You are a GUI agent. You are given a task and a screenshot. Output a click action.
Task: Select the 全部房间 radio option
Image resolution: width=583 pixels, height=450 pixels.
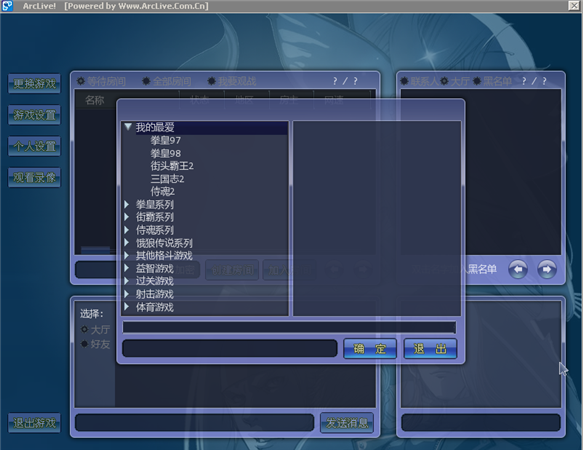146,81
